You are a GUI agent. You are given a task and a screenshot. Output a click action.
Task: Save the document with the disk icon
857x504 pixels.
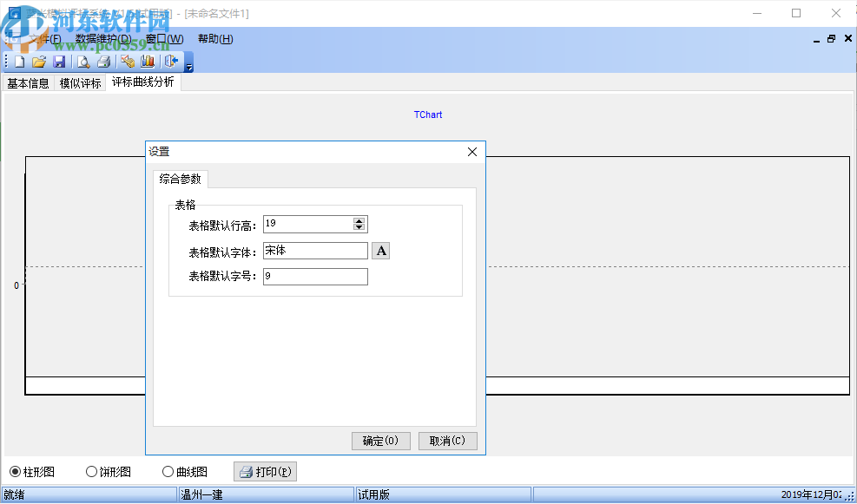59,61
